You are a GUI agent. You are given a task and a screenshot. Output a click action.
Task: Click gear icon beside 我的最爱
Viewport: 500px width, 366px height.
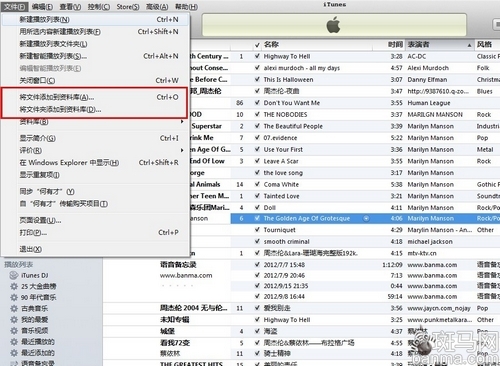(14, 319)
